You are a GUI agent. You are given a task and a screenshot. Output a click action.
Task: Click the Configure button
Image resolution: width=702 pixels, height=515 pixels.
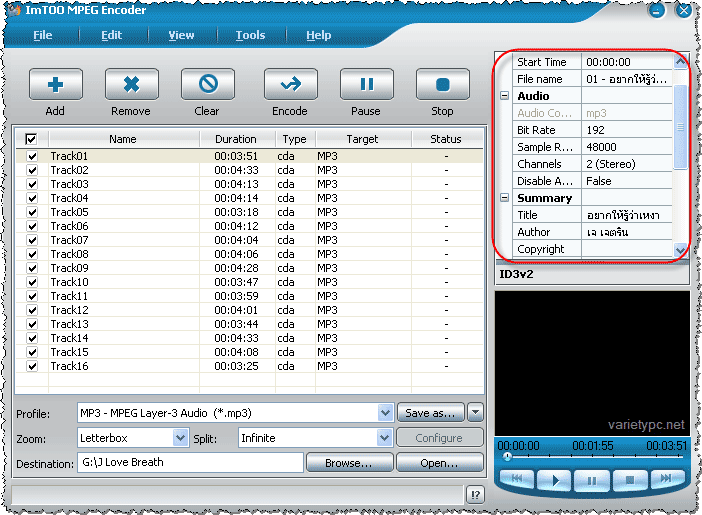pos(439,438)
